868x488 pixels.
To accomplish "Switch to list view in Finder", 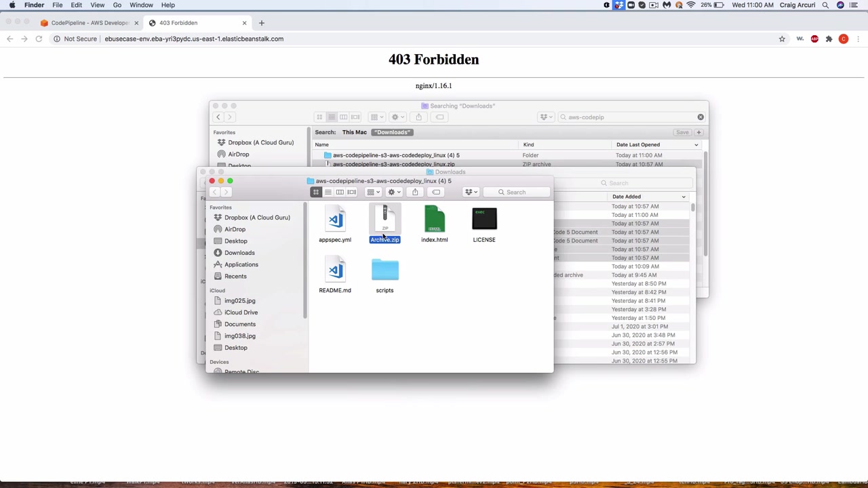I will pos(328,192).
